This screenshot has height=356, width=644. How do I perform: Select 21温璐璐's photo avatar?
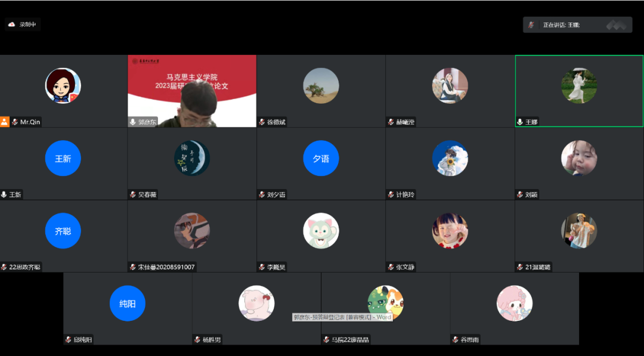pyautogui.click(x=579, y=231)
